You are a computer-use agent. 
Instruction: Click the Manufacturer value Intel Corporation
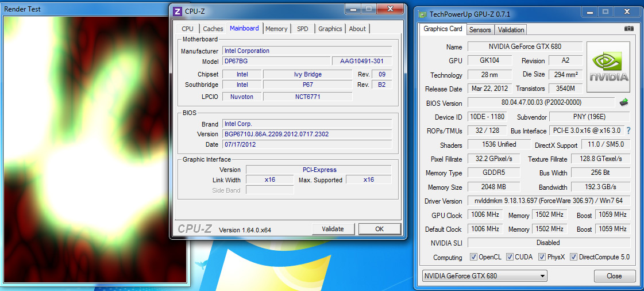click(307, 51)
